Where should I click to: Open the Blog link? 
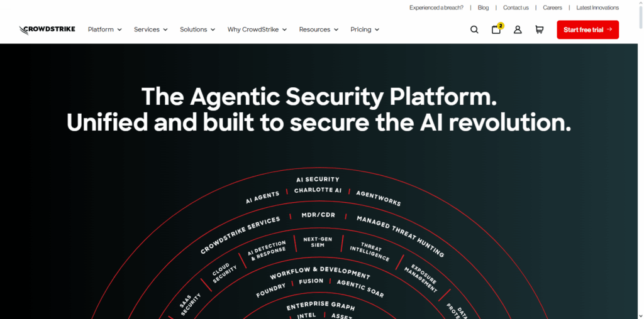pyautogui.click(x=484, y=8)
